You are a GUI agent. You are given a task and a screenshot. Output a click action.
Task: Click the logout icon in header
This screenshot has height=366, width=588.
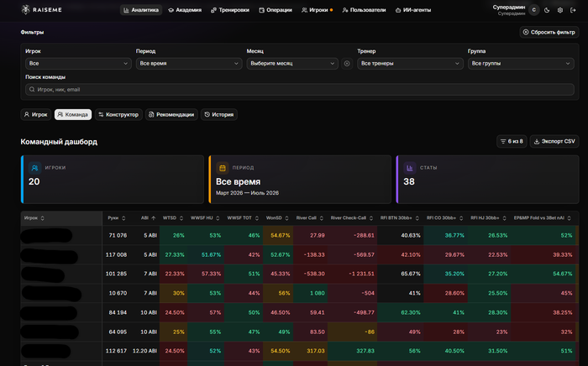573,10
